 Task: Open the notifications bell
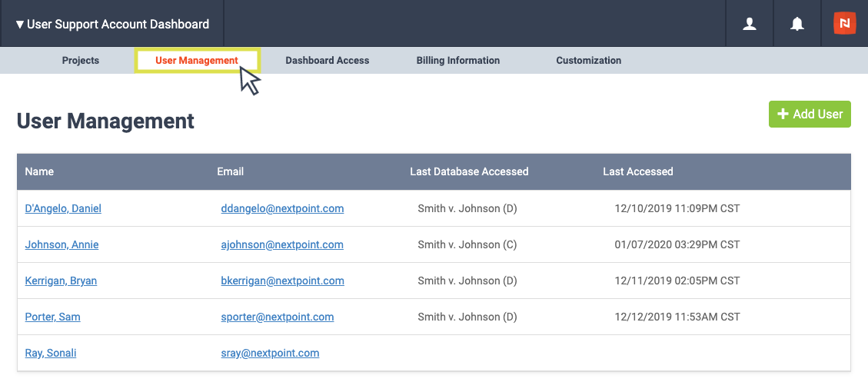pos(797,24)
